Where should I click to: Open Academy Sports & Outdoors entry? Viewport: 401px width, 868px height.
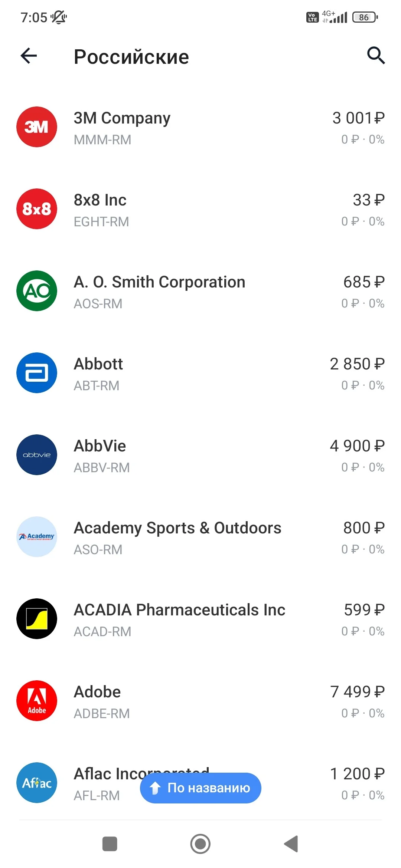pyautogui.click(x=200, y=537)
